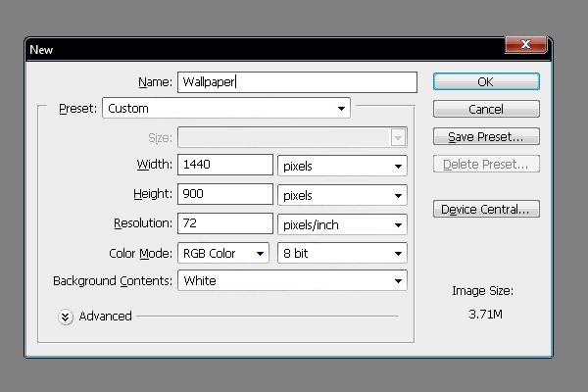This screenshot has width=588, height=392.
Task: Click in the Resolution field showing 72
Action: pos(225,223)
